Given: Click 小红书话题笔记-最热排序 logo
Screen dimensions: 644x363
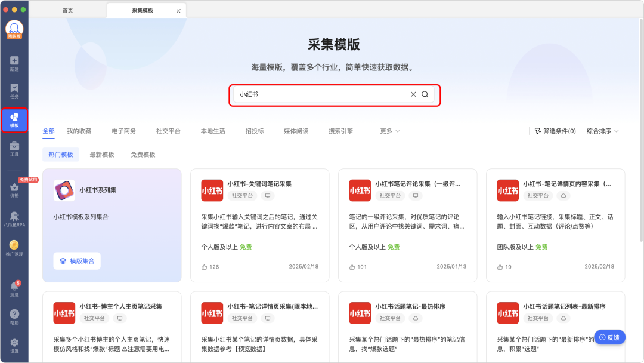Looking at the screenshot, I should coord(360,313).
